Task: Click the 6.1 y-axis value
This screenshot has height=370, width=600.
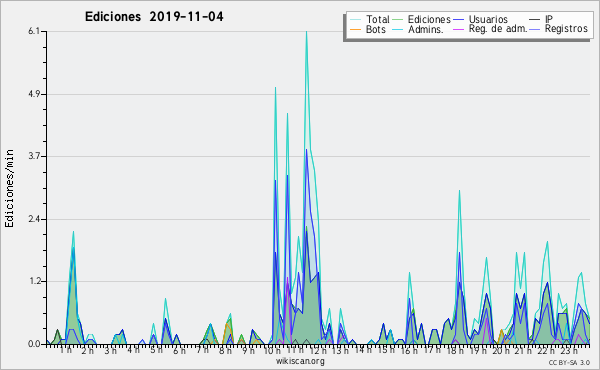Action: 34,31
